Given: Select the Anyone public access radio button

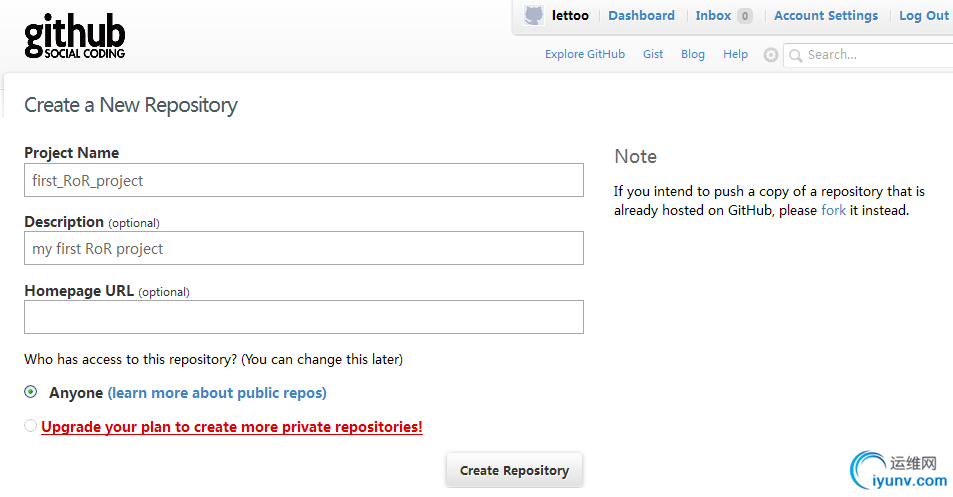Looking at the screenshot, I should pyautogui.click(x=31, y=392).
